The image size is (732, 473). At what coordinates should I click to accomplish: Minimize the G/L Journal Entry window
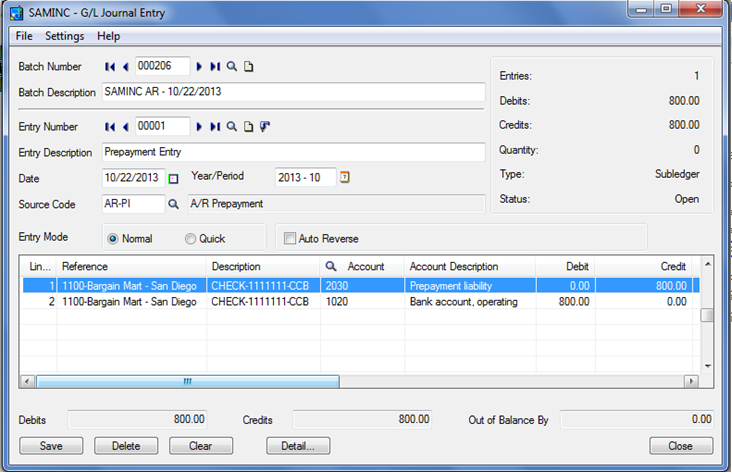(x=641, y=9)
